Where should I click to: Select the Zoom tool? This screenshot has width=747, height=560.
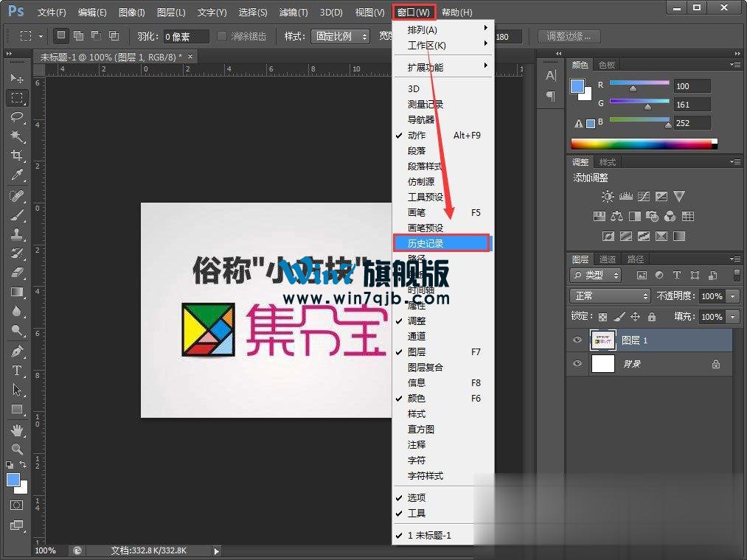tap(17, 449)
